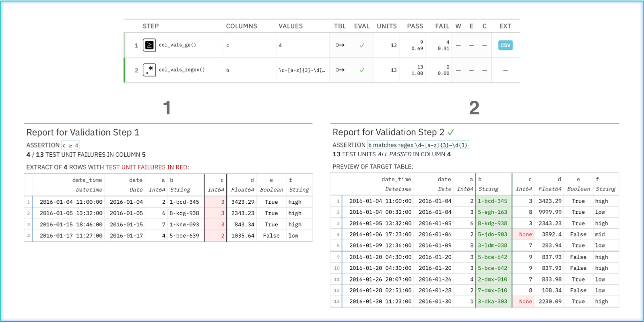The image size is (644, 323).
Task: Click the EVAL checkmark for step 1
Action: 362,46
